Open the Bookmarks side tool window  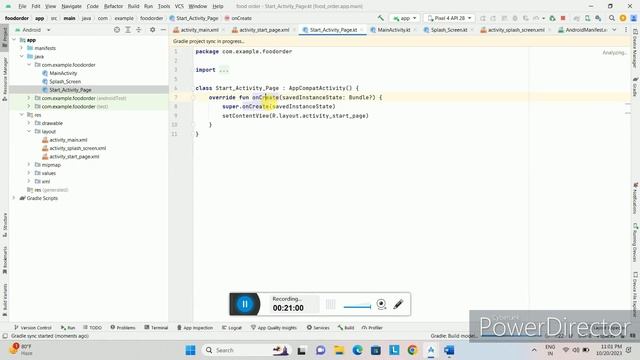4,260
